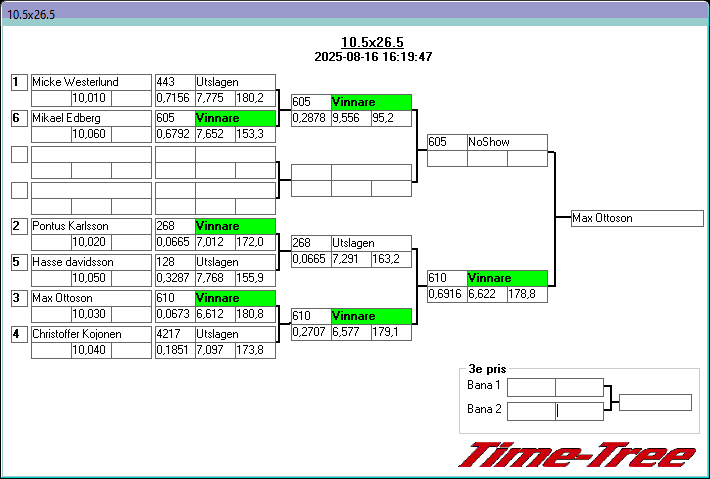Click round two reaction 0,2707

311,332
